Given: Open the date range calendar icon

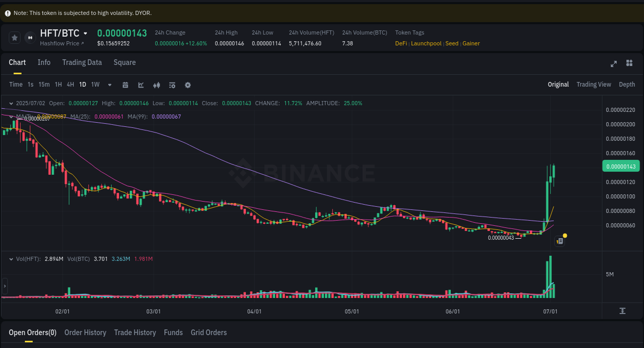Looking at the screenshot, I should [125, 85].
